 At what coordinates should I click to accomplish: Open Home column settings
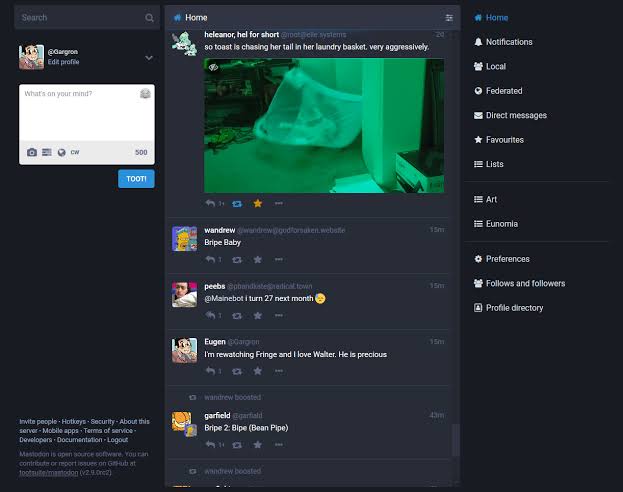click(x=449, y=18)
